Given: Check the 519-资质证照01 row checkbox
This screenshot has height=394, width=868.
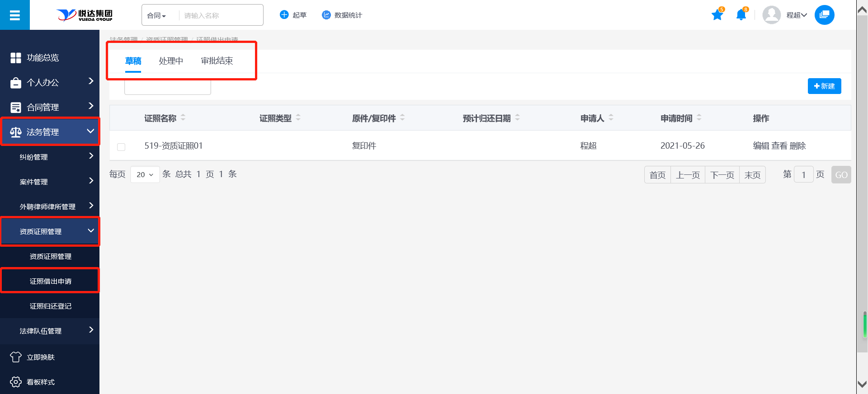Looking at the screenshot, I should point(121,147).
